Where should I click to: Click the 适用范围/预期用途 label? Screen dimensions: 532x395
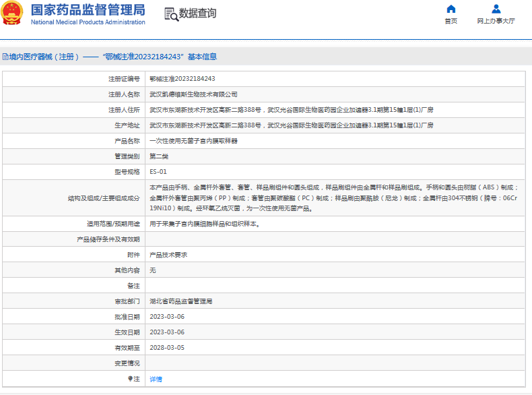[113, 224]
